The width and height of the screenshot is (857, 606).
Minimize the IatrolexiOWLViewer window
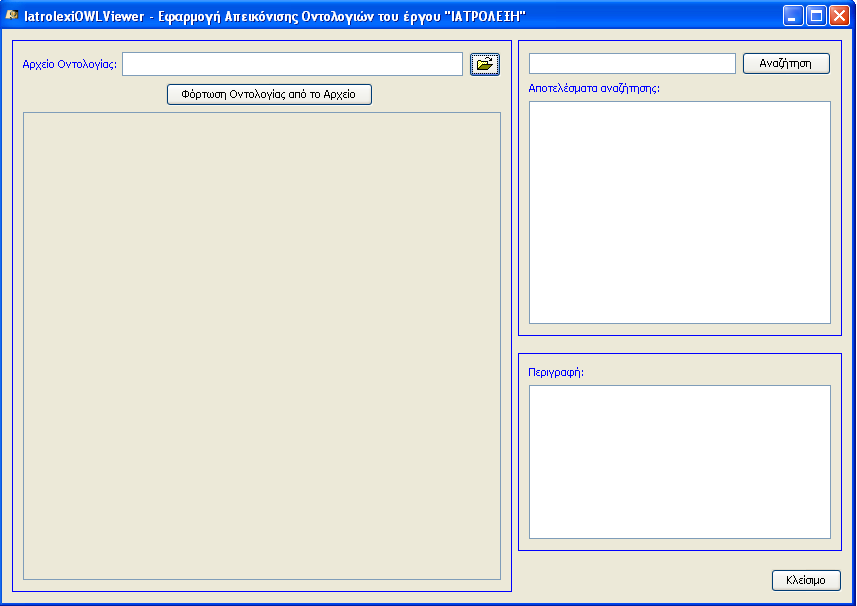coord(793,16)
